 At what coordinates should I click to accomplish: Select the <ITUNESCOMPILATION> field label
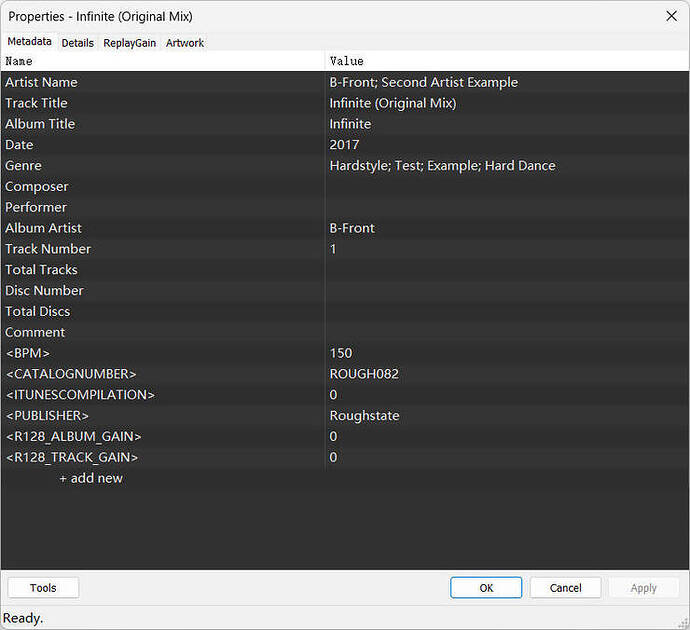coord(80,395)
